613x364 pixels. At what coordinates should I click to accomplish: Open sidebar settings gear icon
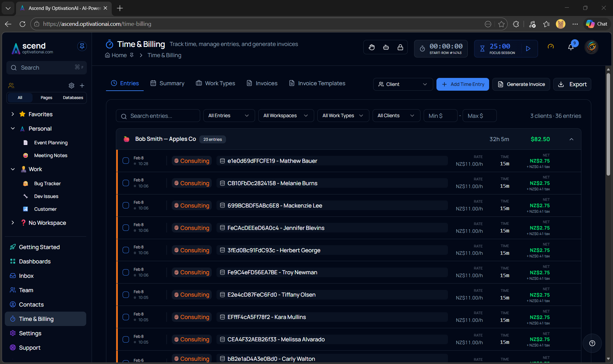72,86
